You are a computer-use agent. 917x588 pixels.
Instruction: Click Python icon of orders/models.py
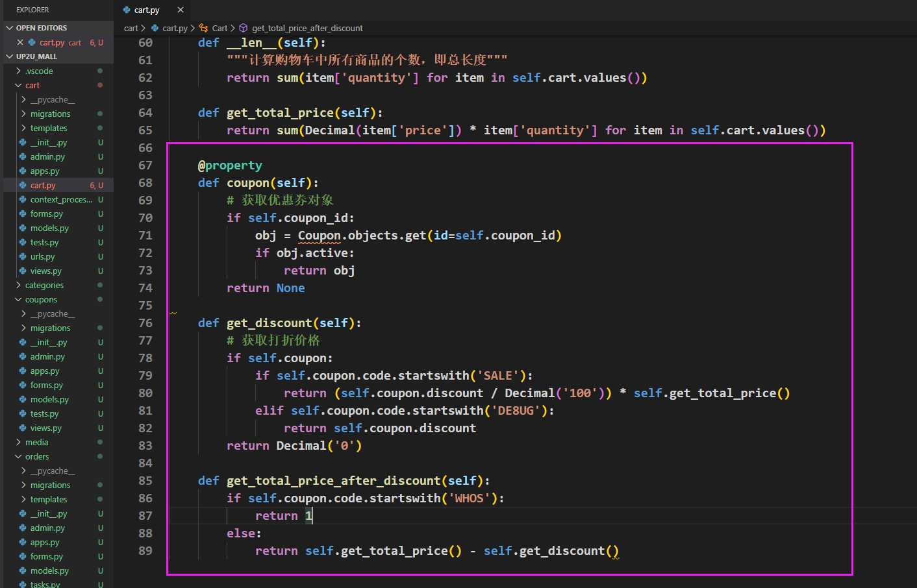23,570
